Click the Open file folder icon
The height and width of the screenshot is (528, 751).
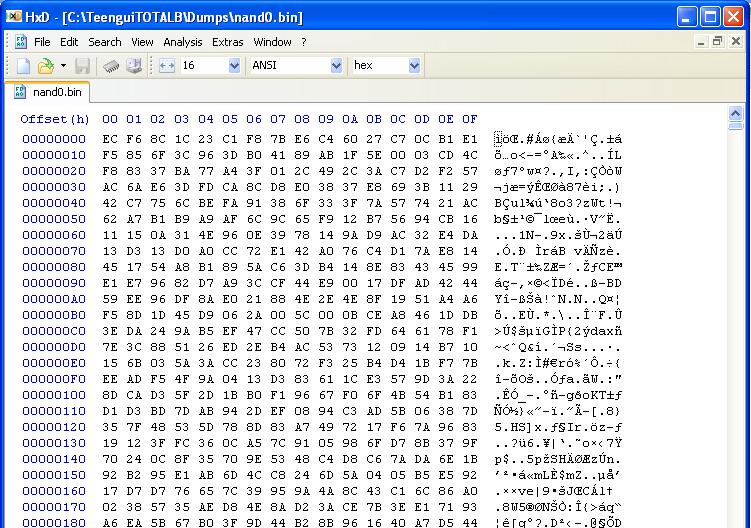click(46, 66)
